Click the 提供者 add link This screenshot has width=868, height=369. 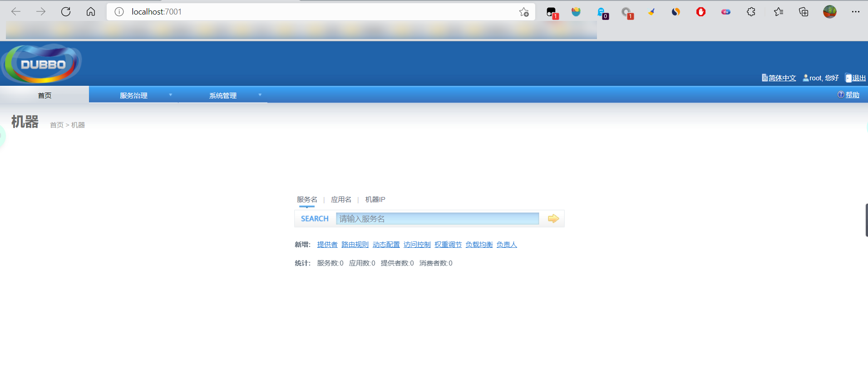pyautogui.click(x=327, y=245)
